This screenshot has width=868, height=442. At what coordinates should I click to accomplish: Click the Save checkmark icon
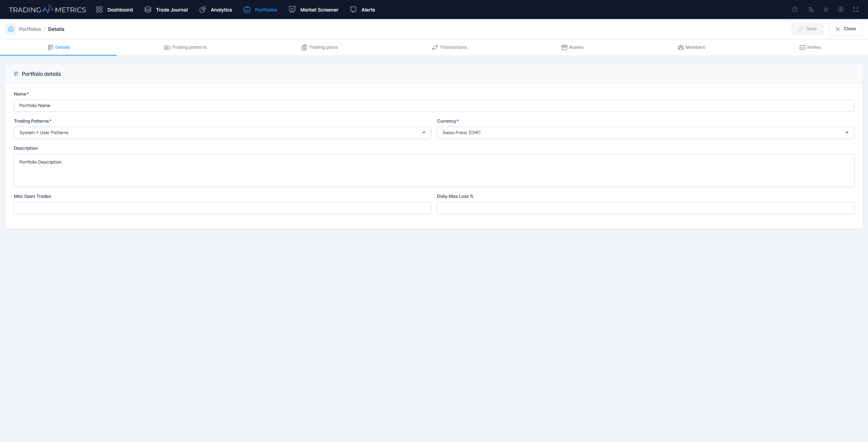(800, 29)
